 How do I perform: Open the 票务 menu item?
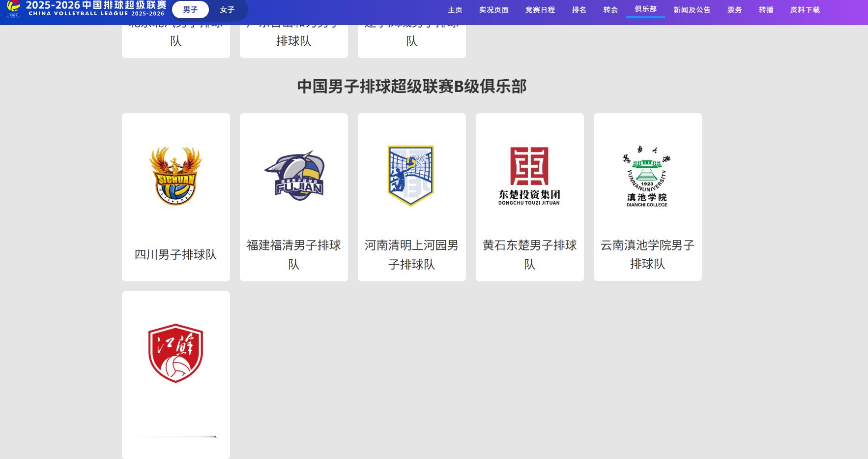(x=734, y=10)
